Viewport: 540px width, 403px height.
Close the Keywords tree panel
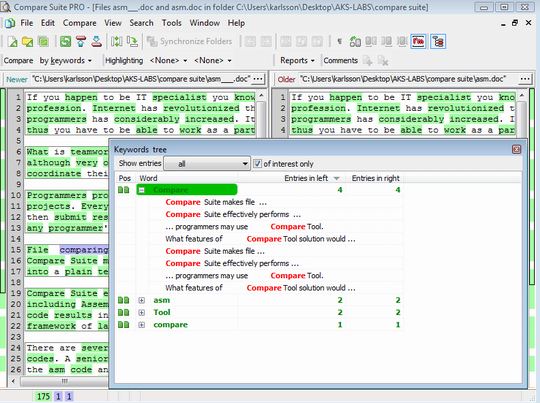coord(516,149)
